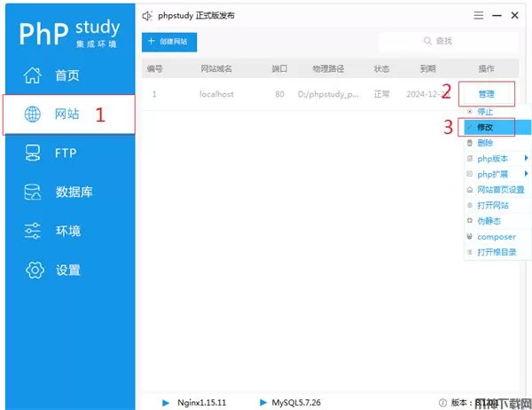Click the house icon beside 首页
Viewport: 532px width, 410px height.
33,75
